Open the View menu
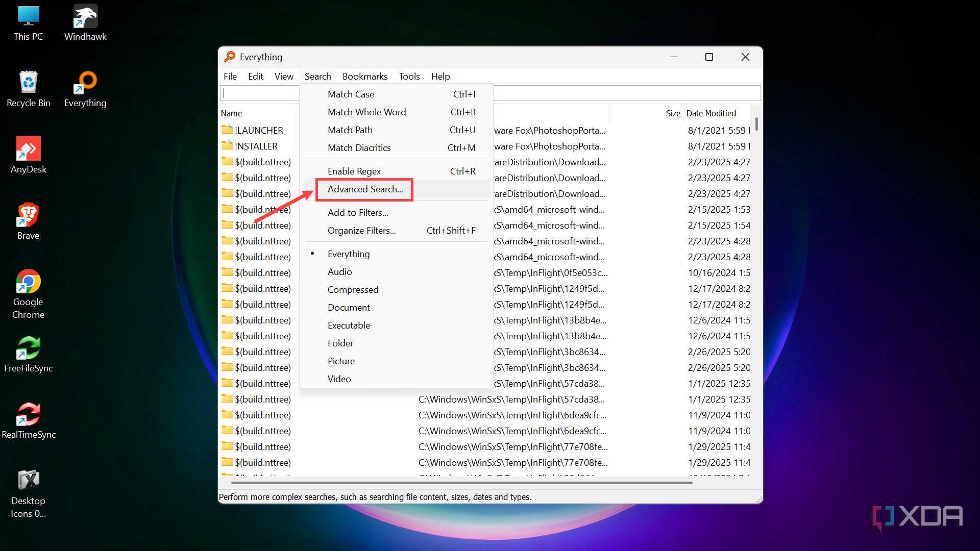The width and height of the screenshot is (980, 551). [x=284, y=77]
